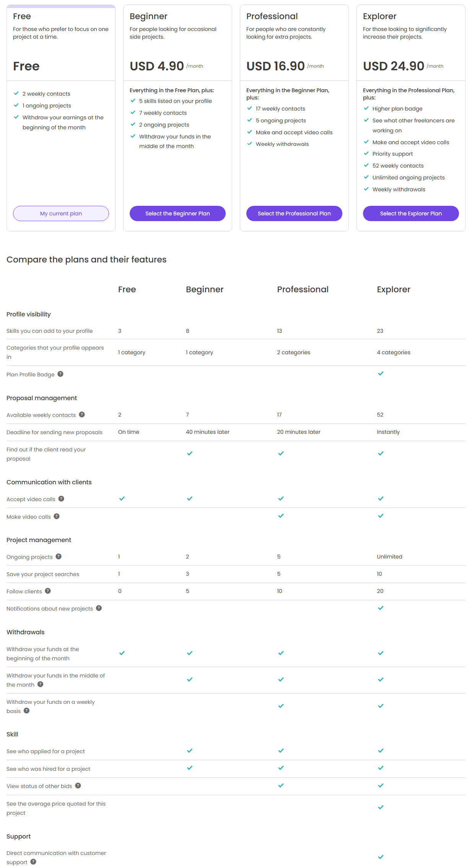Click My current plan button
The height and width of the screenshot is (868, 472).
coord(61,213)
